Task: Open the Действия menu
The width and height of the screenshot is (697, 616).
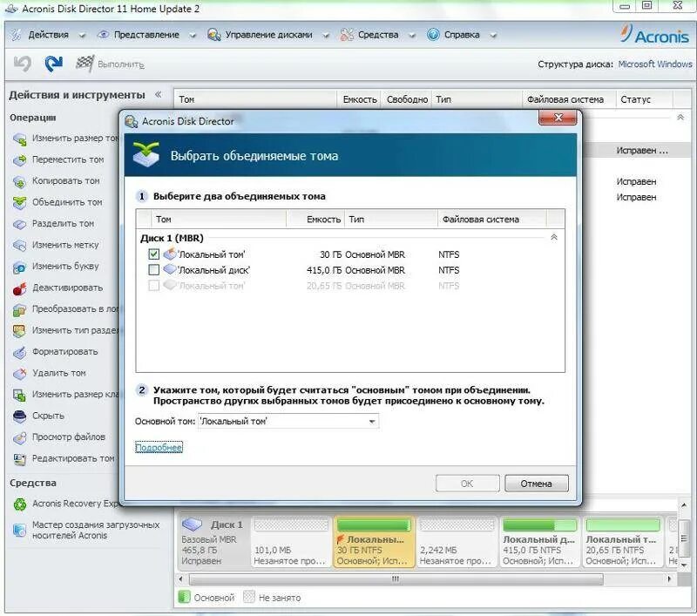Action: [x=48, y=35]
